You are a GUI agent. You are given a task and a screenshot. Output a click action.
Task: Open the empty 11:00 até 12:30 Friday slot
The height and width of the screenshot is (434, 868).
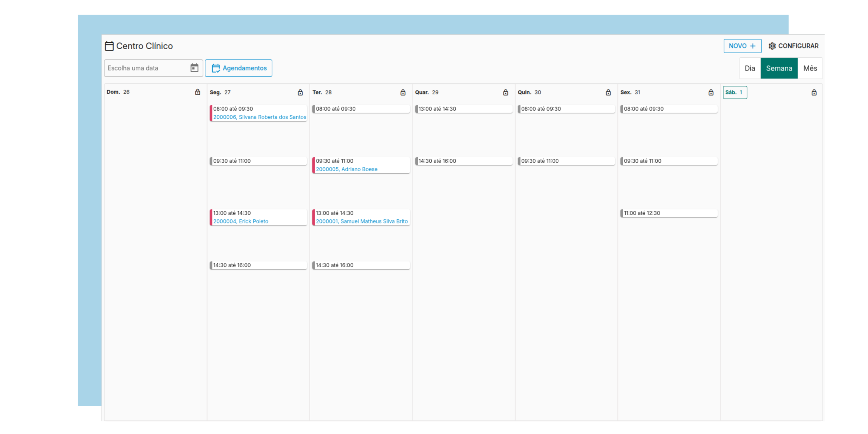click(x=669, y=213)
